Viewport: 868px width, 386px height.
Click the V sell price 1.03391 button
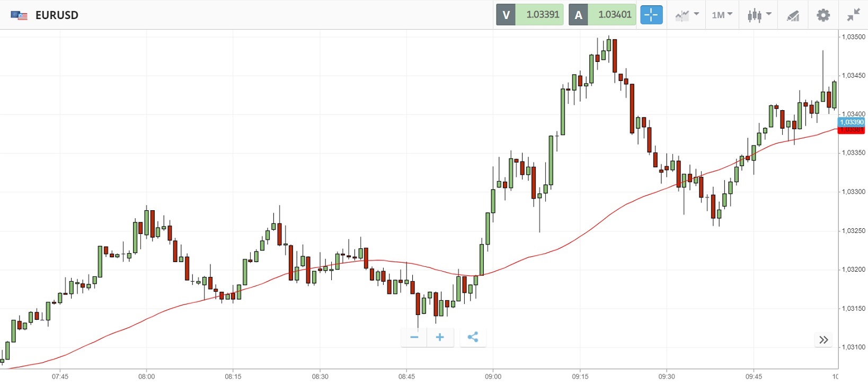tap(530, 15)
